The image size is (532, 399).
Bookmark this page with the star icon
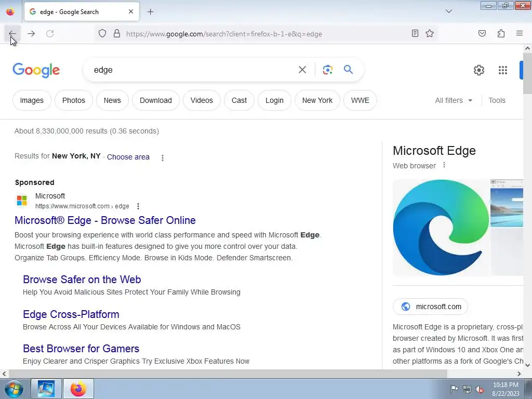(430, 33)
